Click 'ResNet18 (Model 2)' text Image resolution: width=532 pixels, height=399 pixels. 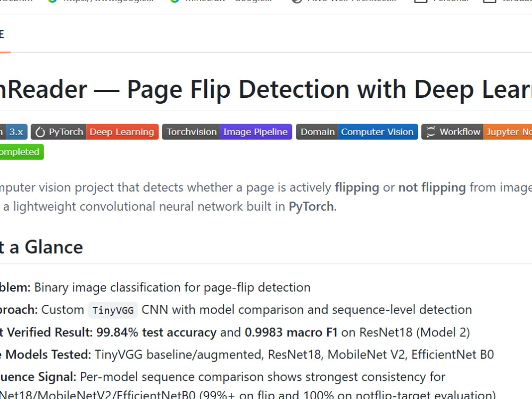click(414, 332)
